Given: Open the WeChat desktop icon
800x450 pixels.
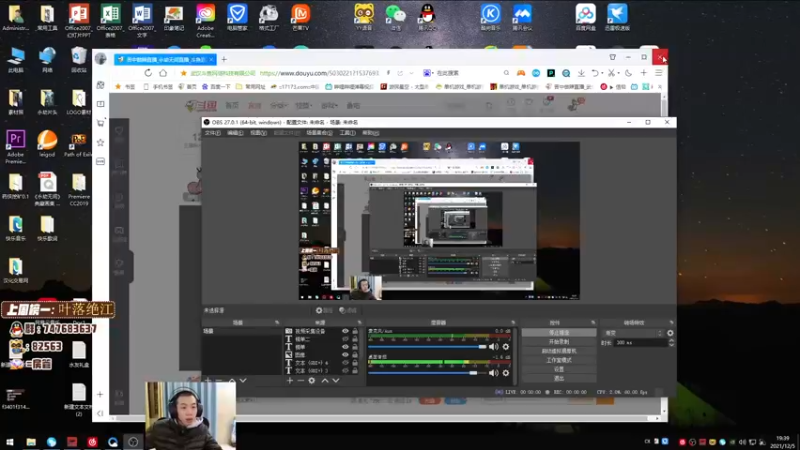Looking at the screenshot, I should (395, 17).
